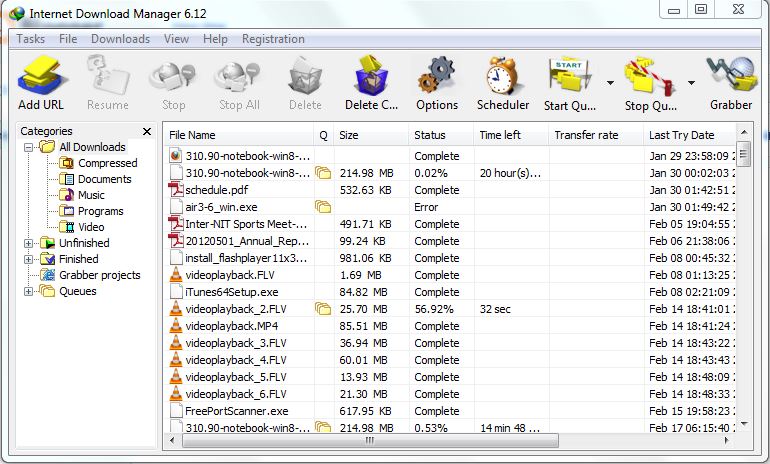Open the Tasks menu
770x464 pixels.
(30, 39)
